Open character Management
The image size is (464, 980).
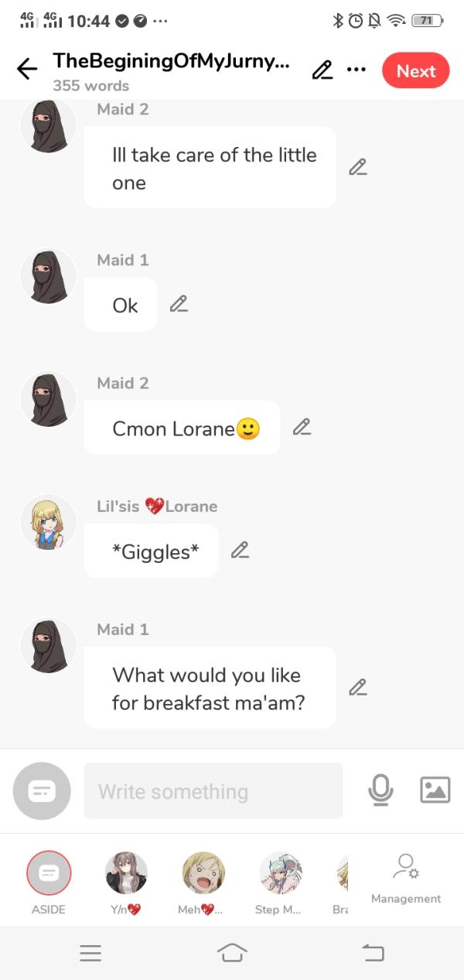406,879
